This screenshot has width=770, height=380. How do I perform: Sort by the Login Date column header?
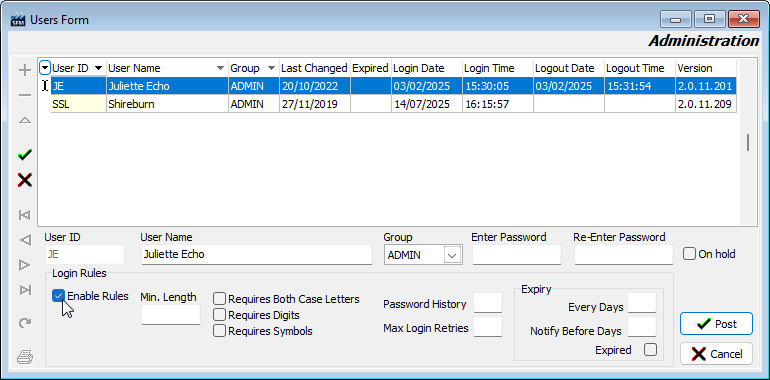426,68
